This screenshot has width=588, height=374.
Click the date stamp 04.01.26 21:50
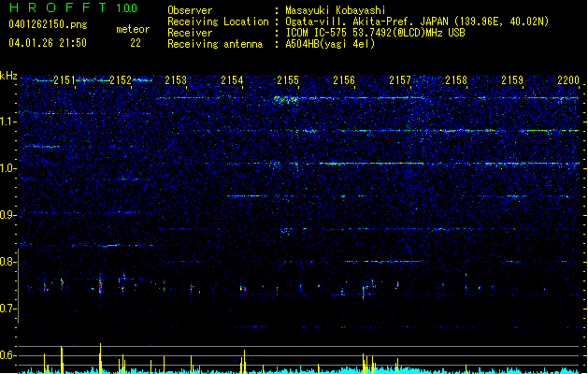pos(48,43)
